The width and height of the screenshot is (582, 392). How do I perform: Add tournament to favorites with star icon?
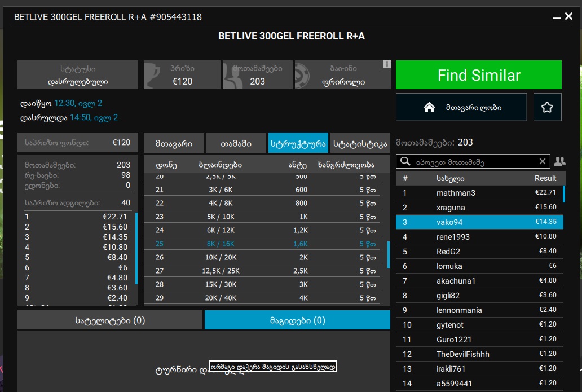[x=547, y=107]
